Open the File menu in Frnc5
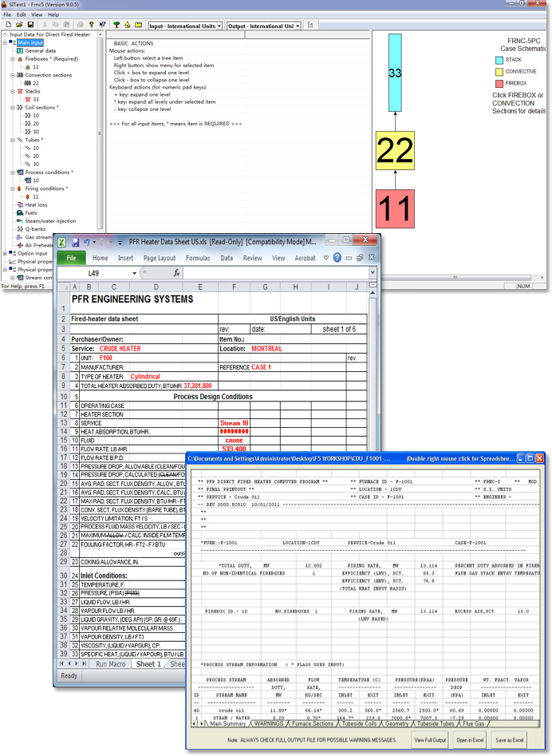This screenshot has width=552, height=756. click(7, 14)
